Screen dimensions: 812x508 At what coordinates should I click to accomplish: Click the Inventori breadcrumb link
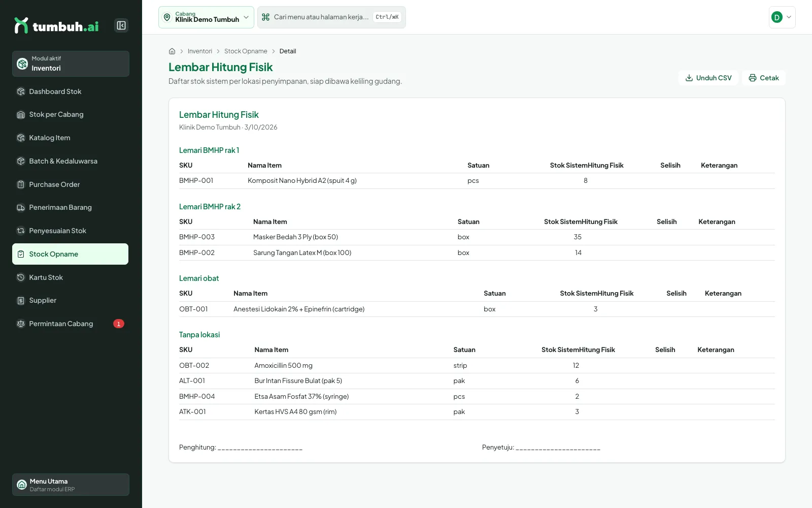click(x=200, y=51)
